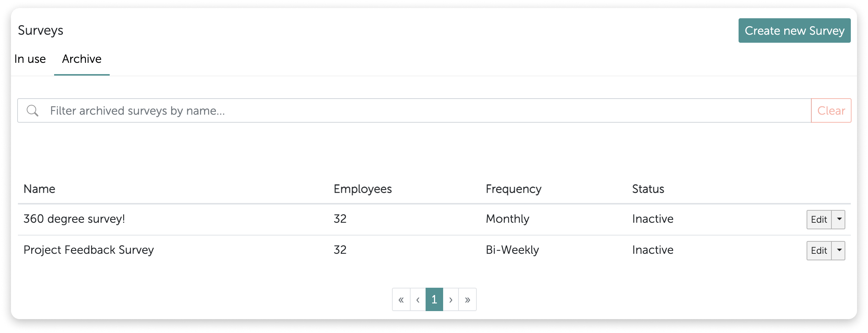This screenshot has height=333, width=868.
Task: Clear the archived surveys filter
Action: [x=831, y=111]
